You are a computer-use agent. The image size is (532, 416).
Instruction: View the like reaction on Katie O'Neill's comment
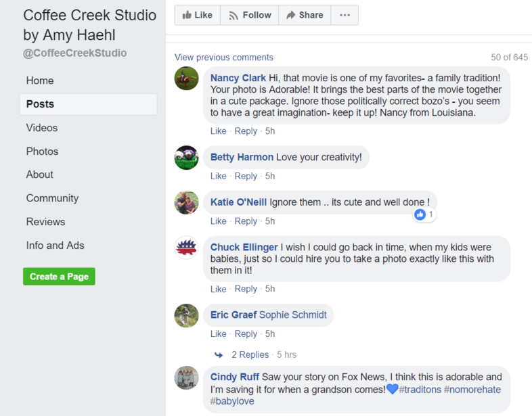coord(424,214)
